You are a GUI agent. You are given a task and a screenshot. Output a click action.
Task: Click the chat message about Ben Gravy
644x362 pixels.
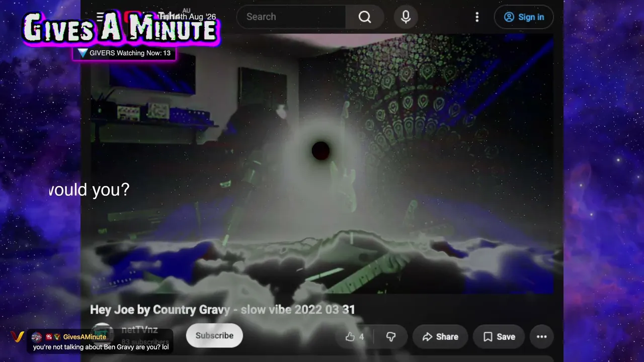pos(101,347)
